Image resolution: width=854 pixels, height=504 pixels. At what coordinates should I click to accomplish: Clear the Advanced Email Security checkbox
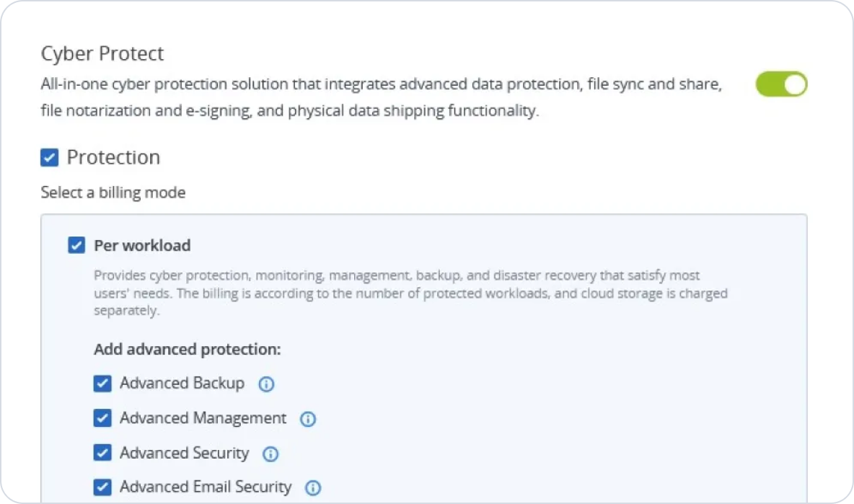(102, 487)
